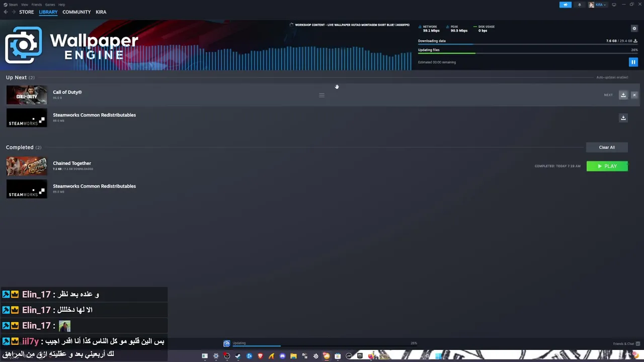The image size is (644, 362).
Task: Click the Chained Together title
Action: tap(72, 163)
